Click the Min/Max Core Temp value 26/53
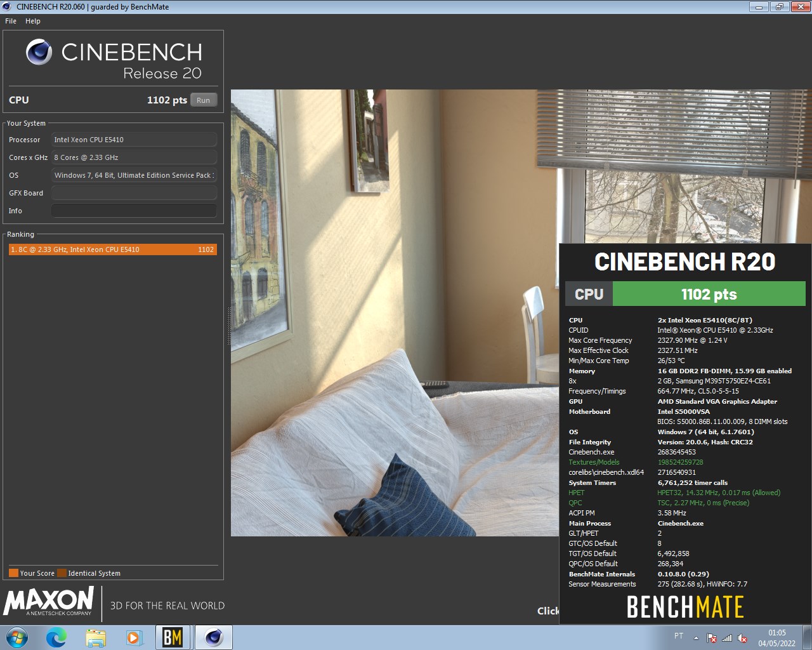Image resolution: width=812 pixels, height=650 pixels. pos(671,361)
